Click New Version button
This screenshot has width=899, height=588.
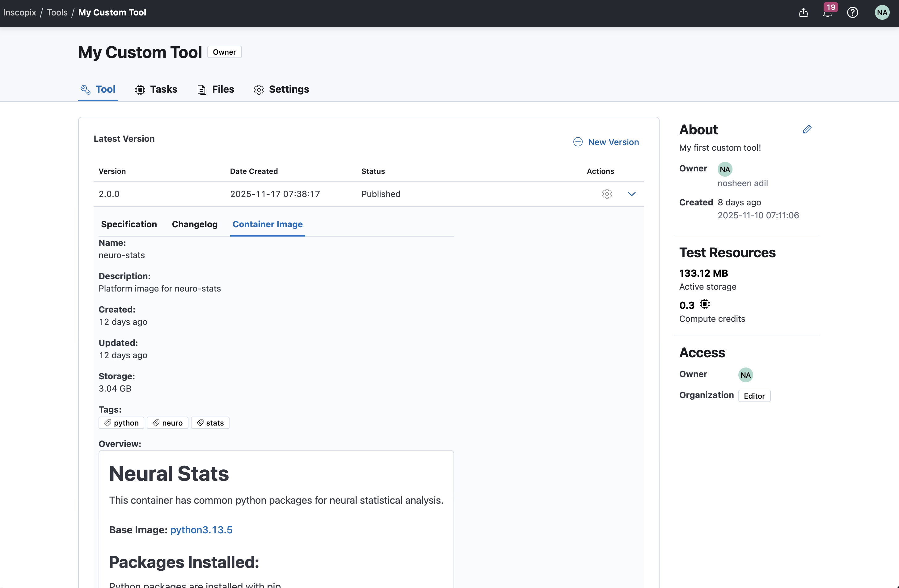pos(606,142)
